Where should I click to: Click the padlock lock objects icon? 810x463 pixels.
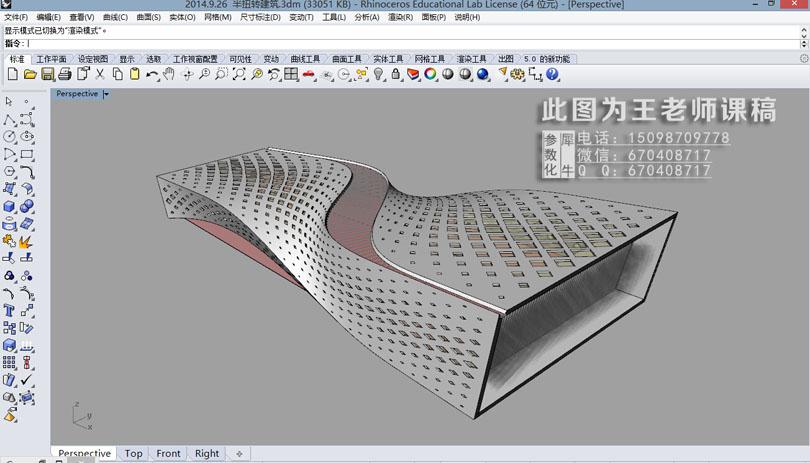click(396, 74)
